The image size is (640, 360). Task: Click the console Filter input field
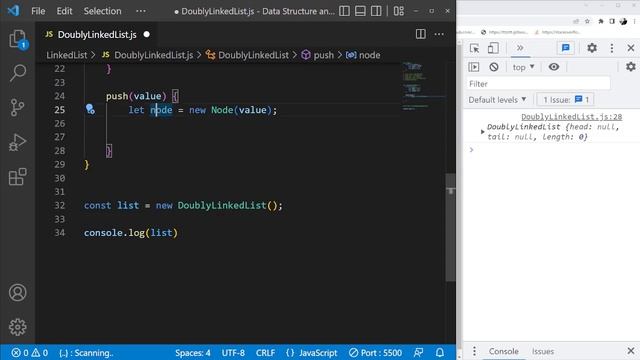tap(539, 84)
